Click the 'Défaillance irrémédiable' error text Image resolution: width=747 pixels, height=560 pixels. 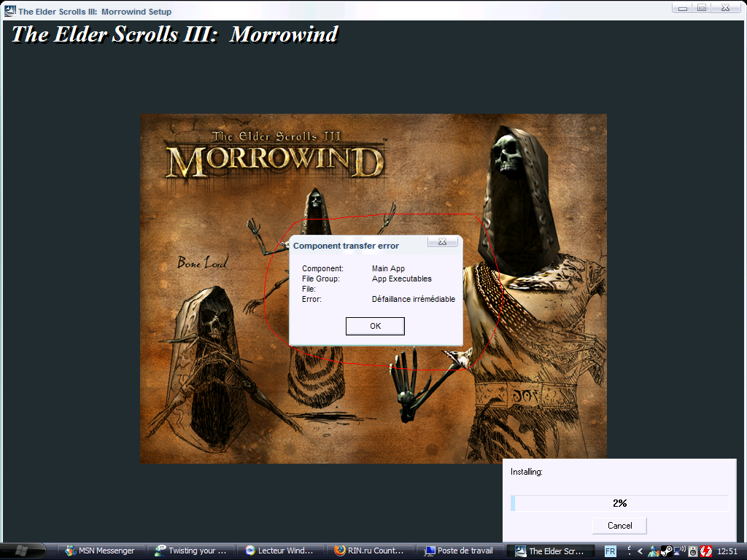coord(414,299)
